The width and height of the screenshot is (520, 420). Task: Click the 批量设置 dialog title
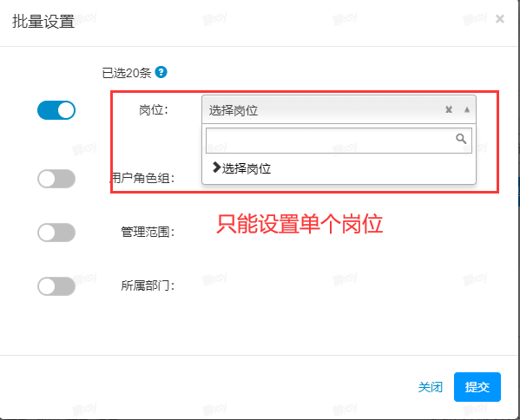click(x=43, y=22)
